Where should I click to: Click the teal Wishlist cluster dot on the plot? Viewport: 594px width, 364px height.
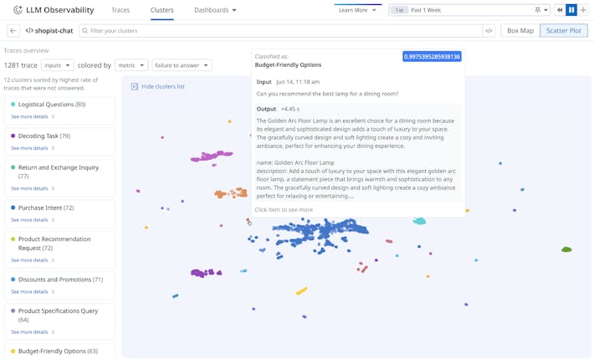419,221
